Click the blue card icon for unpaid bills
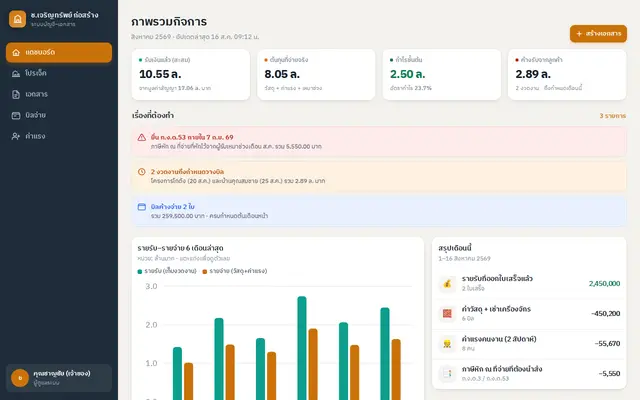Image resolution: width=640 pixels, height=400 pixels. pos(142,207)
